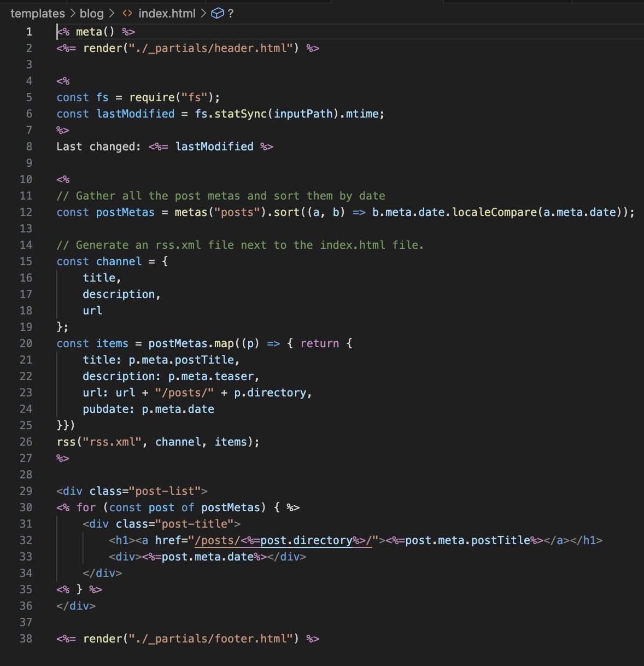Click the HTML file icon in breadcrumbs
The height and width of the screenshot is (666, 644).
click(x=127, y=13)
